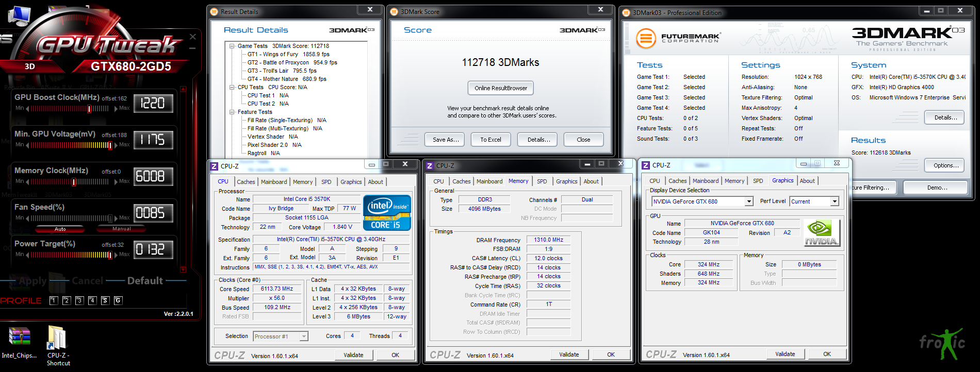Decrease Min GPU Voltage with left arrow
The width and height of the screenshot is (980, 372).
point(27,145)
